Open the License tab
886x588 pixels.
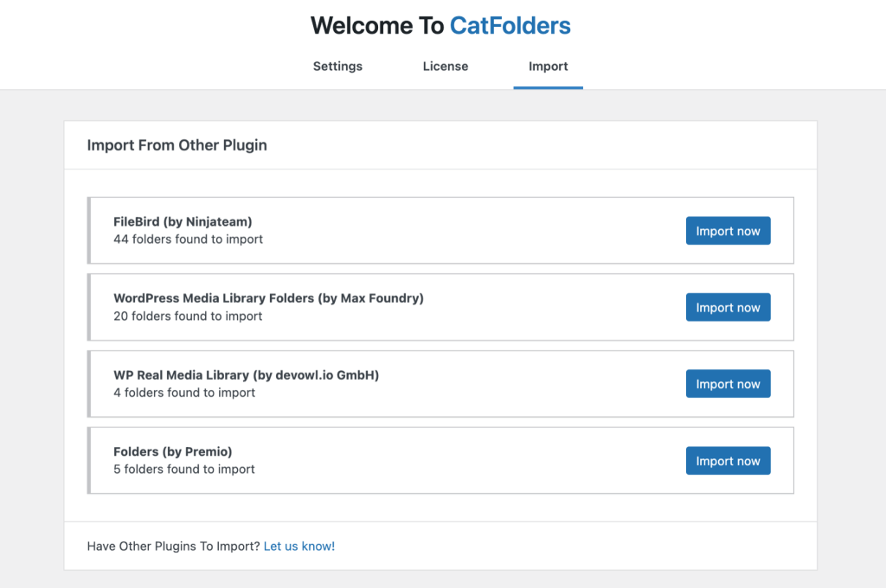[446, 67]
